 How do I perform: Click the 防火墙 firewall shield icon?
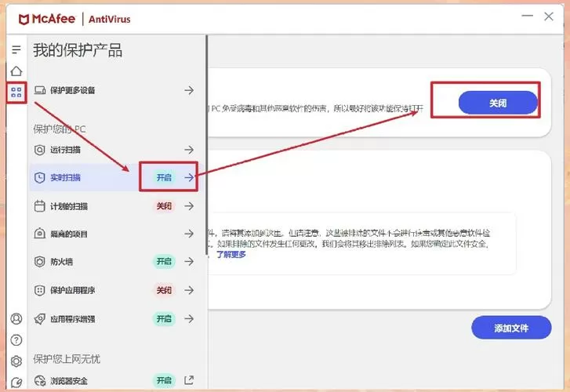coord(40,261)
